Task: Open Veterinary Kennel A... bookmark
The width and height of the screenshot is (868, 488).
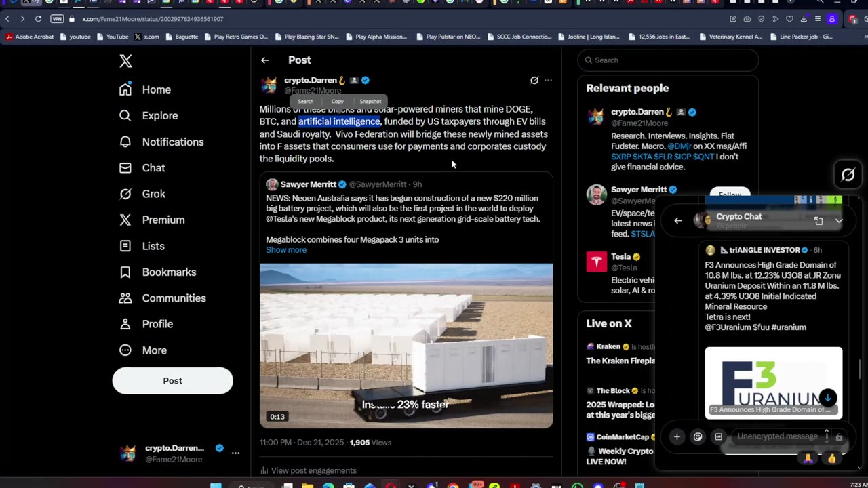Action: [x=731, y=37]
